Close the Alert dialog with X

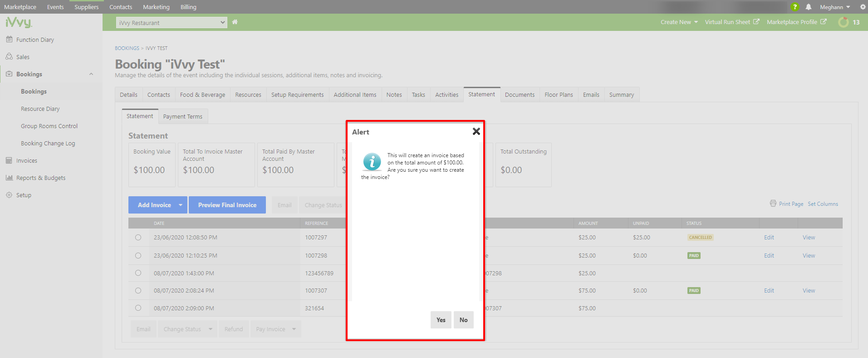(x=476, y=131)
